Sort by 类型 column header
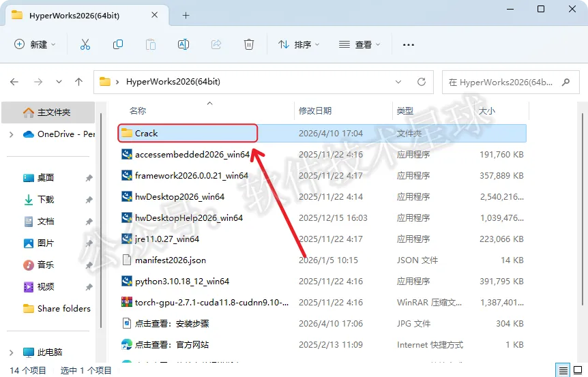Screen dimensions: 588x377 tap(405, 111)
